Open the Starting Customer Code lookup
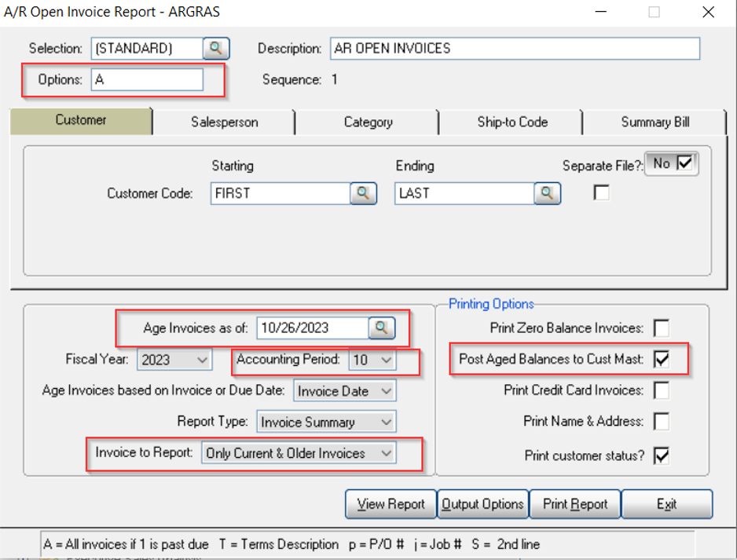 coord(363,193)
